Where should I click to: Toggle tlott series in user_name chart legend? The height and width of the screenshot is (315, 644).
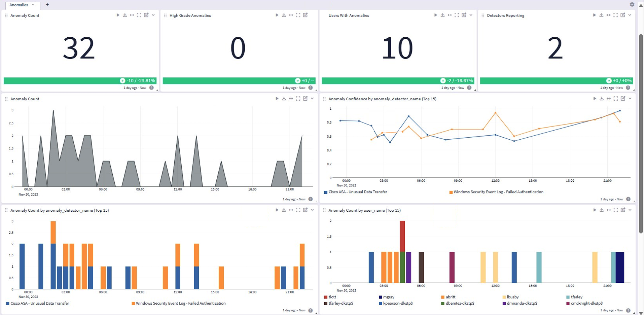click(x=332, y=297)
